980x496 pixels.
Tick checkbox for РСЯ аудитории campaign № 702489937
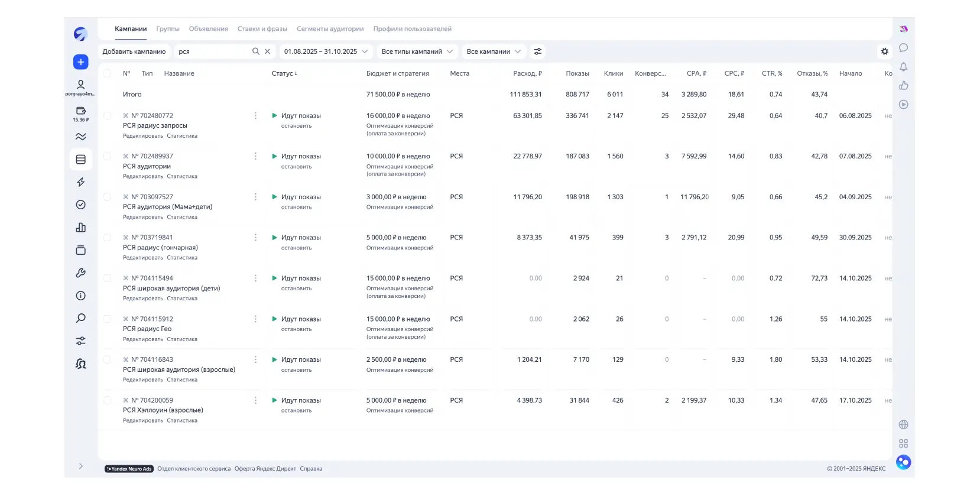(x=108, y=157)
